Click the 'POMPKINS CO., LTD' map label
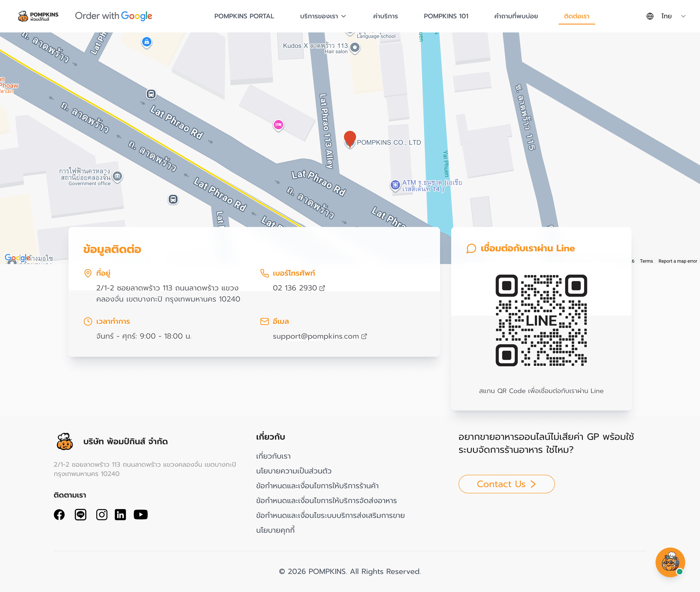The width and height of the screenshot is (700, 592). (x=389, y=142)
